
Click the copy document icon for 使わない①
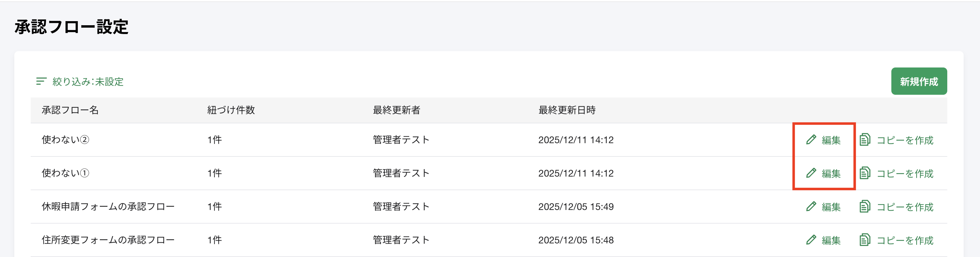(x=865, y=173)
